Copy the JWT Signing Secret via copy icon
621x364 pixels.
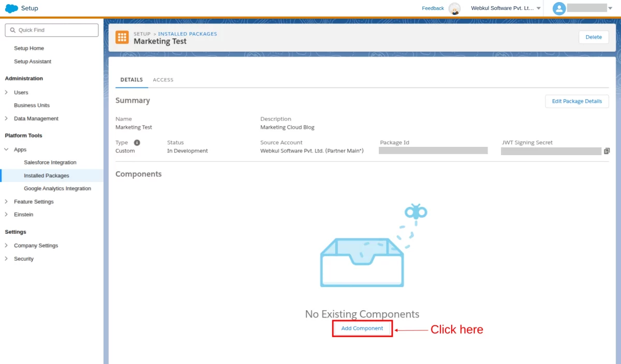click(607, 151)
